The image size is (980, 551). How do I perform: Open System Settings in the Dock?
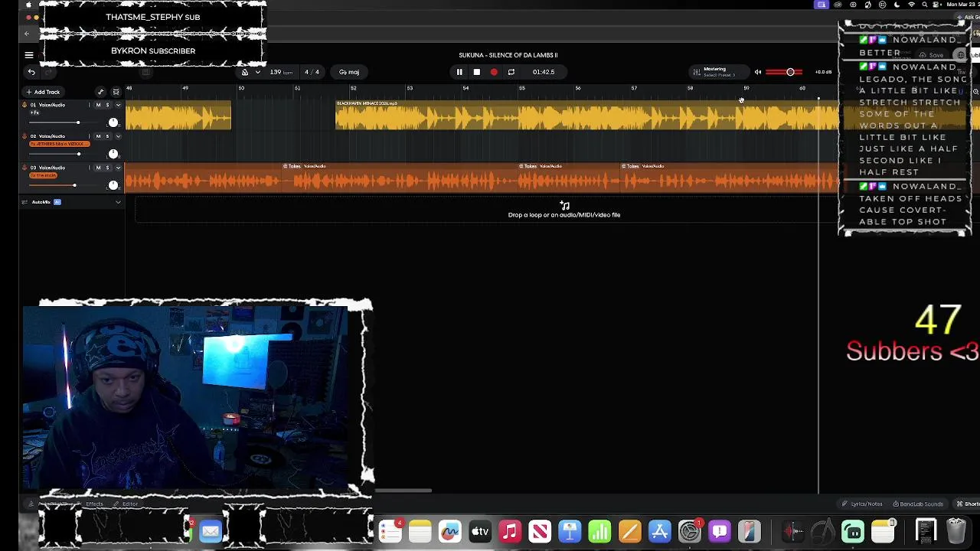pos(689,530)
